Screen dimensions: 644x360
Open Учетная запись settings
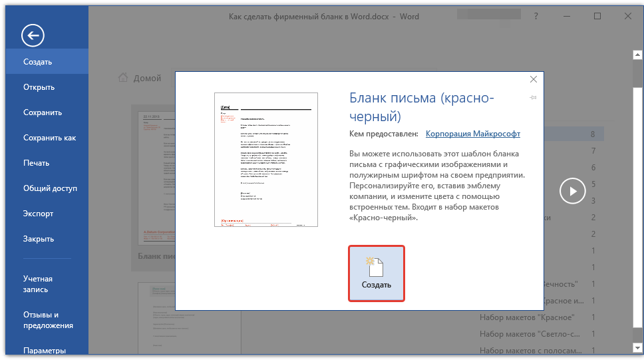pyautogui.click(x=38, y=284)
